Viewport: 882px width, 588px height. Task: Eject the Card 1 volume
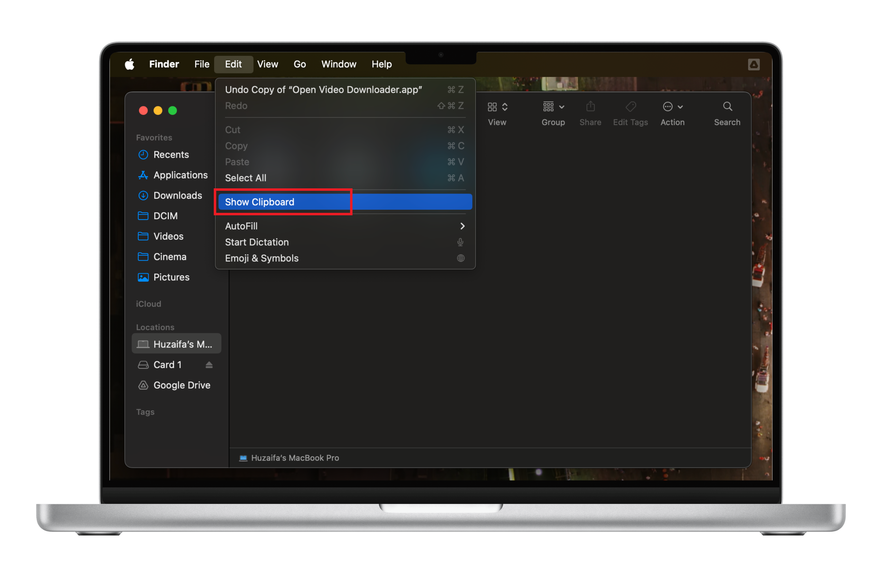click(x=209, y=365)
